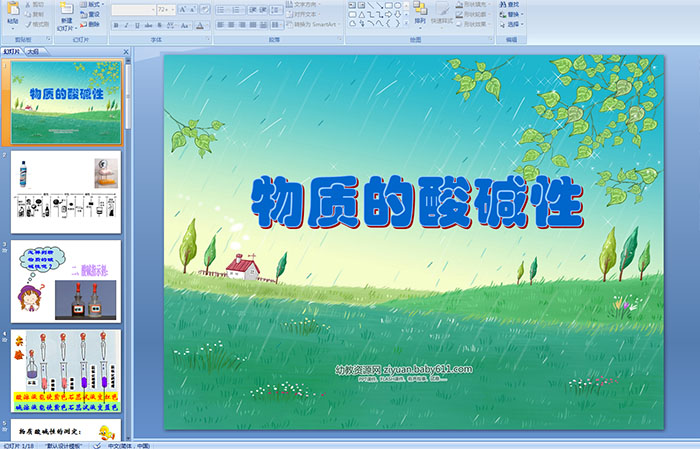
Task: Convert text to SmartArt
Action: (x=313, y=24)
